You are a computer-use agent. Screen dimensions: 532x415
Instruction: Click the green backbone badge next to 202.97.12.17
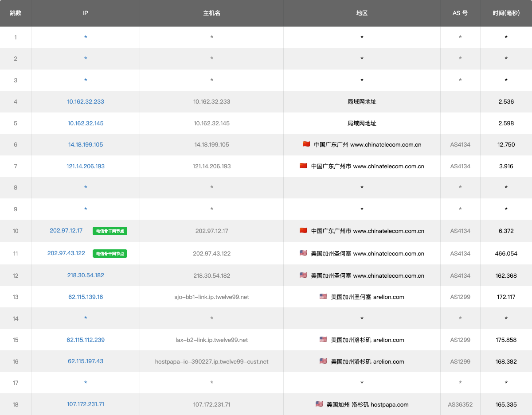(110, 231)
